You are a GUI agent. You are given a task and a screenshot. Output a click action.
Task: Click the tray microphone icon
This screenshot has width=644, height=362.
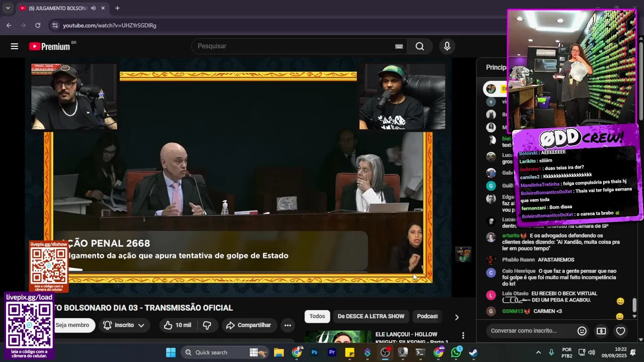click(x=551, y=352)
